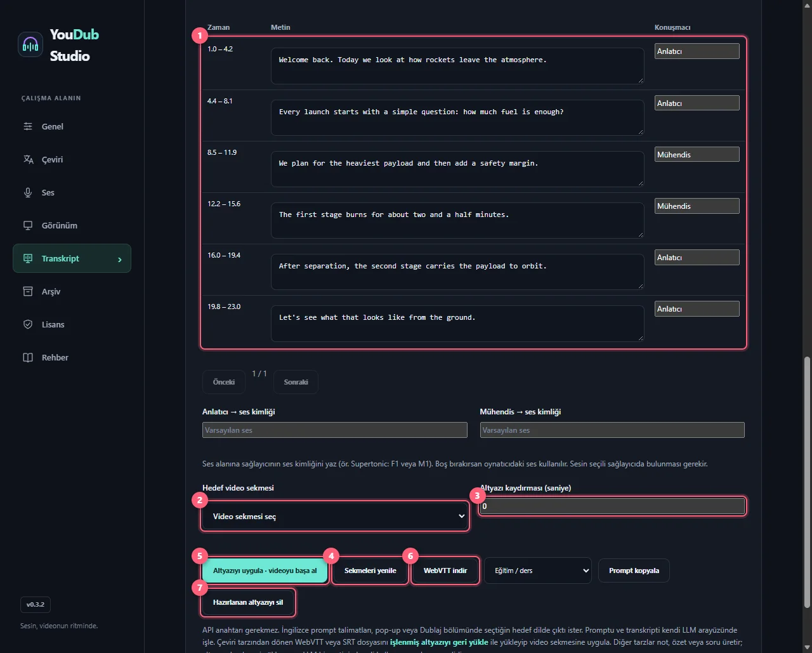Screen dimensions: 812x653
Task: Go to previous page with Önceki
Action: [x=224, y=382]
